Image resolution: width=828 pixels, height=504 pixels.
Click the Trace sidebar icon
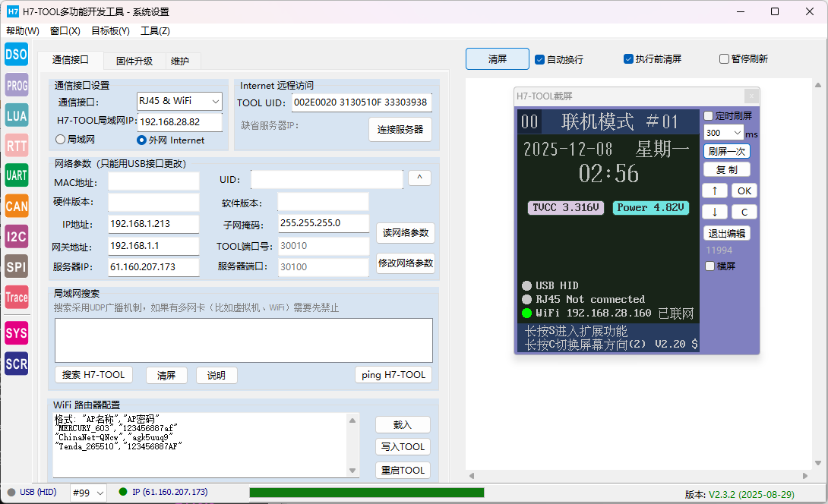coord(17,297)
